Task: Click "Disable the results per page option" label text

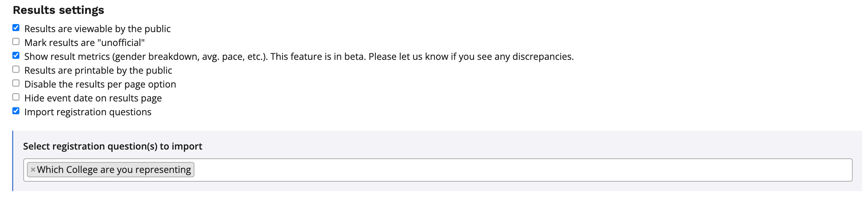Action: 100,84
